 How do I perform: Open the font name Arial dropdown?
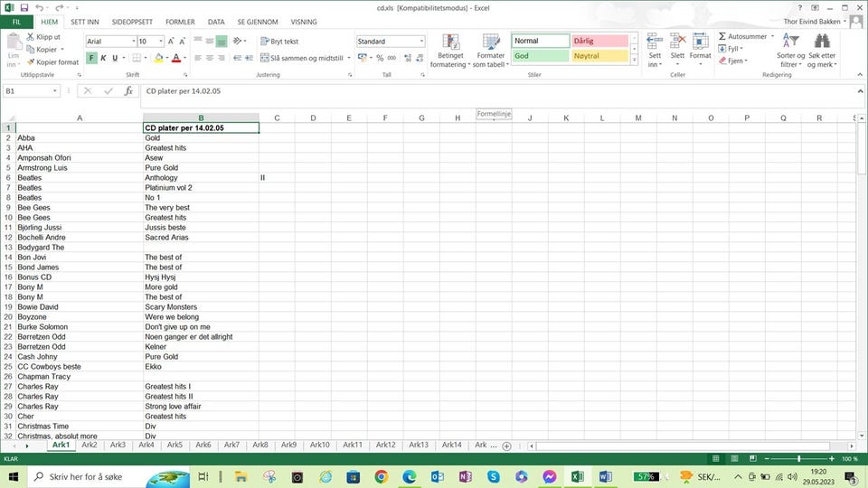(x=134, y=42)
